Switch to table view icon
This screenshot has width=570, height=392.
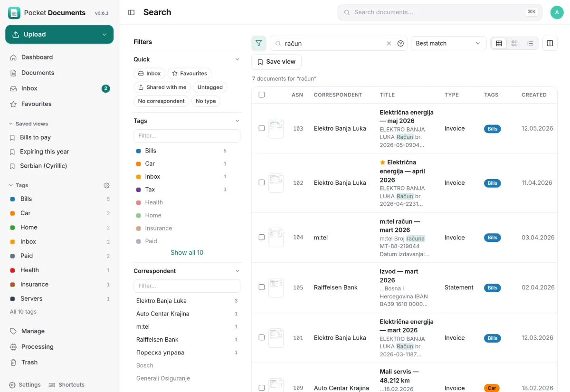click(x=499, y=43)
